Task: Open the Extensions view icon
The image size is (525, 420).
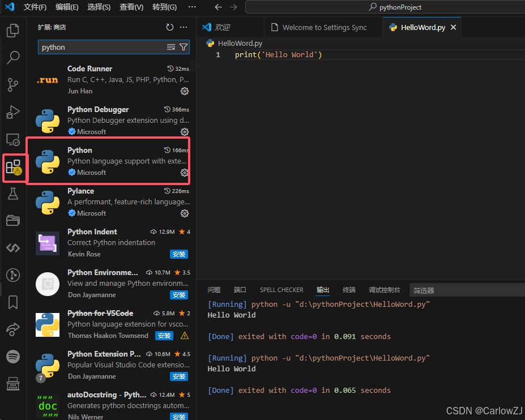Action: pyautogui.click(x=14, y=166)
